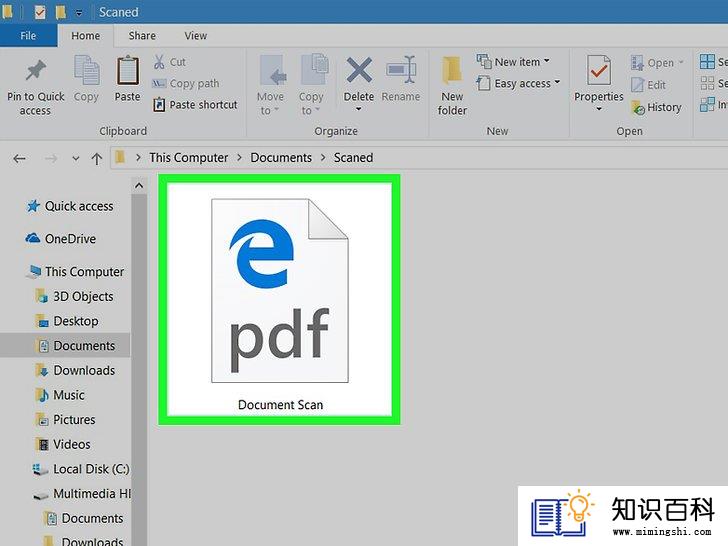The width and height of the screenshot is (728, 546).
Task: Open the Move to menu
Action: (x=270, y=85)
